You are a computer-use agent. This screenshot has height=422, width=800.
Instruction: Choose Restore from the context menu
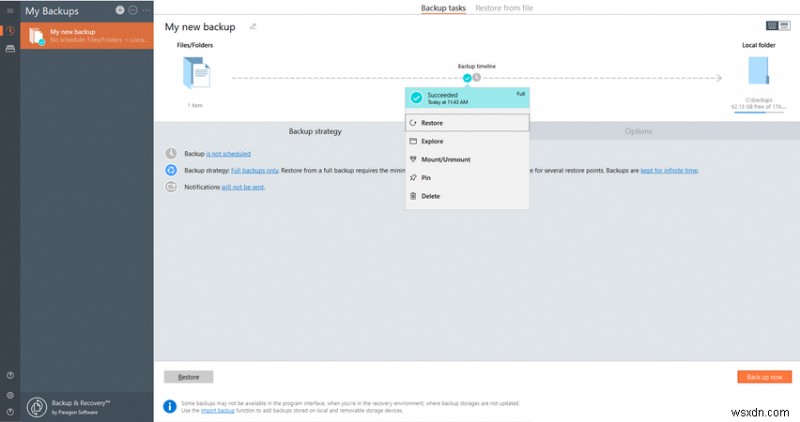(467, 123)
